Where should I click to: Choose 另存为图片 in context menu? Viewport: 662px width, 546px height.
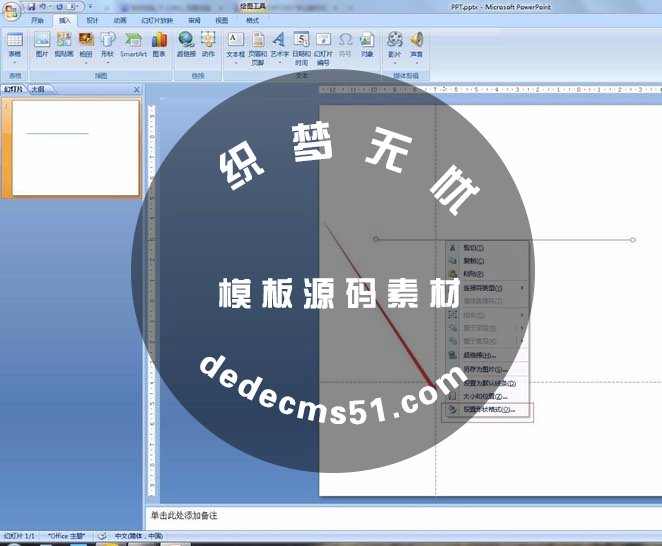485,369
